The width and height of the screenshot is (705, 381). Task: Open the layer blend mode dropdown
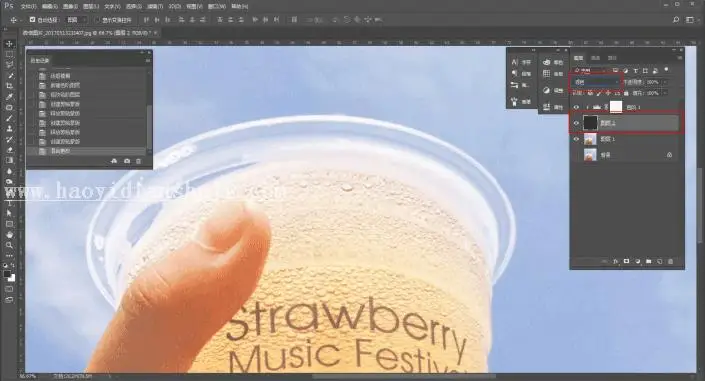pos(596,82)
